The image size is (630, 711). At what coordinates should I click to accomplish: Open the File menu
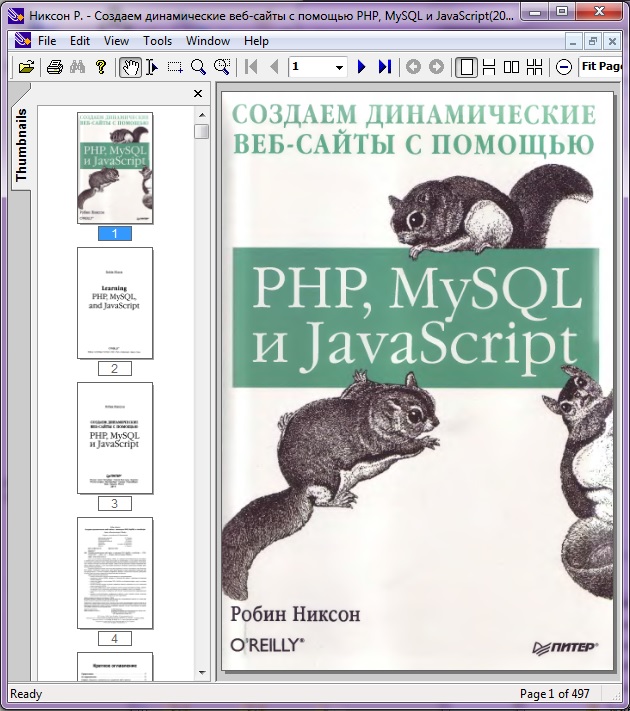[47, 41]
